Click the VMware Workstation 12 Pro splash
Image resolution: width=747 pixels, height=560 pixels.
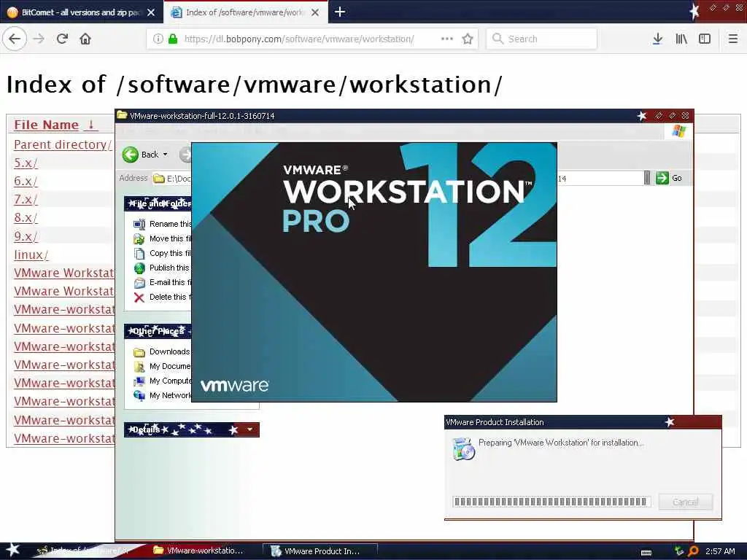point(374,272)
